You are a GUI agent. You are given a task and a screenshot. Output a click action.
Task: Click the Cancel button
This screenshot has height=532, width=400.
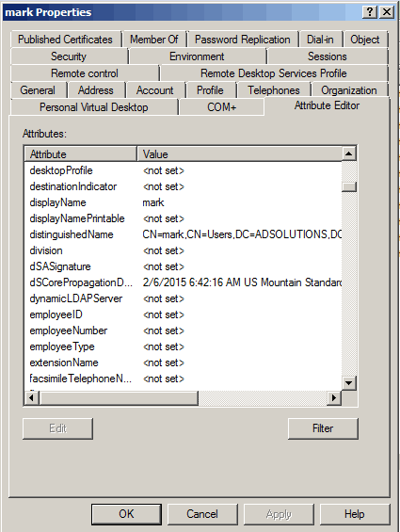coord(202,514)
